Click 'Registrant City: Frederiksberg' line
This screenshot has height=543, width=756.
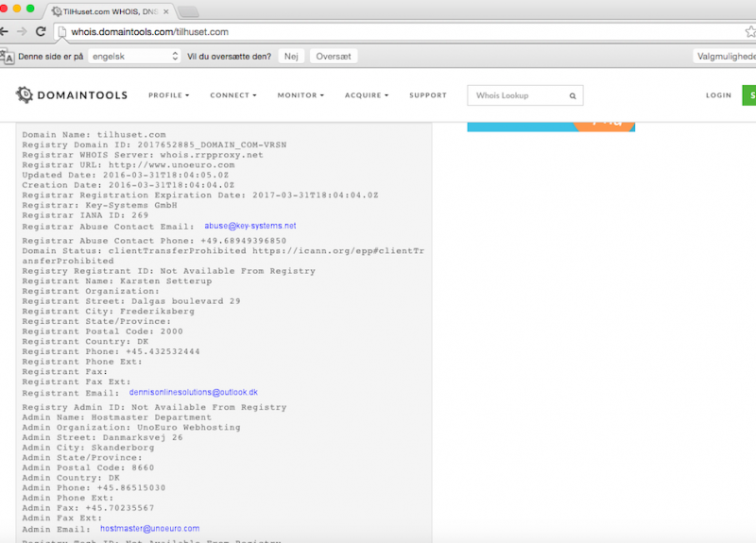coord(109,312)
